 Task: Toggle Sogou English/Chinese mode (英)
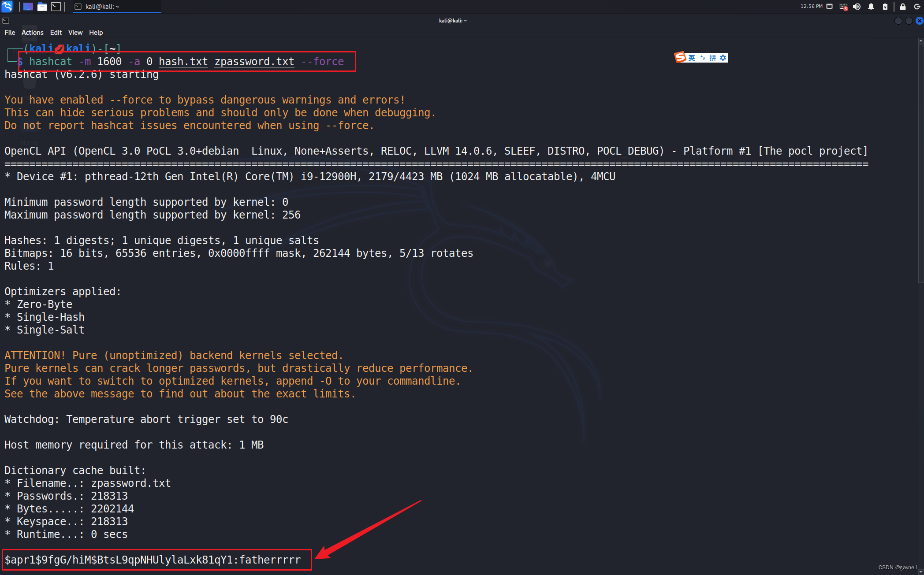tap(692, 58)
